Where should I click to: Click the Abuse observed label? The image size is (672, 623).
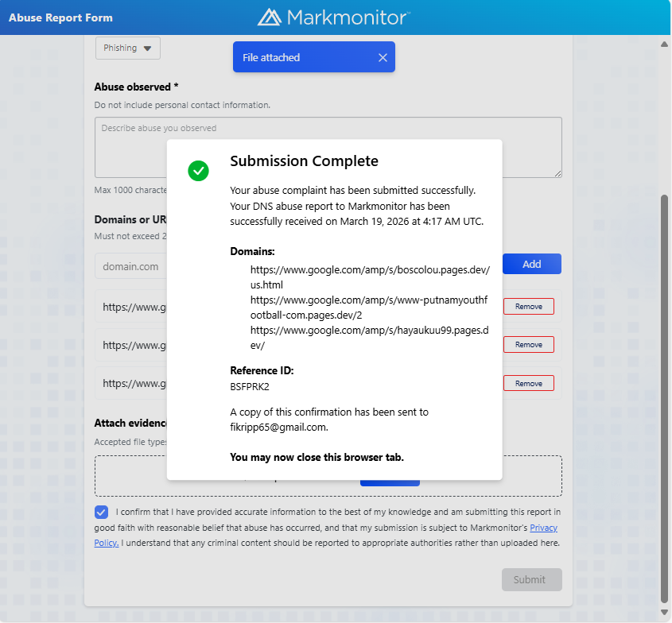point(136,87)
